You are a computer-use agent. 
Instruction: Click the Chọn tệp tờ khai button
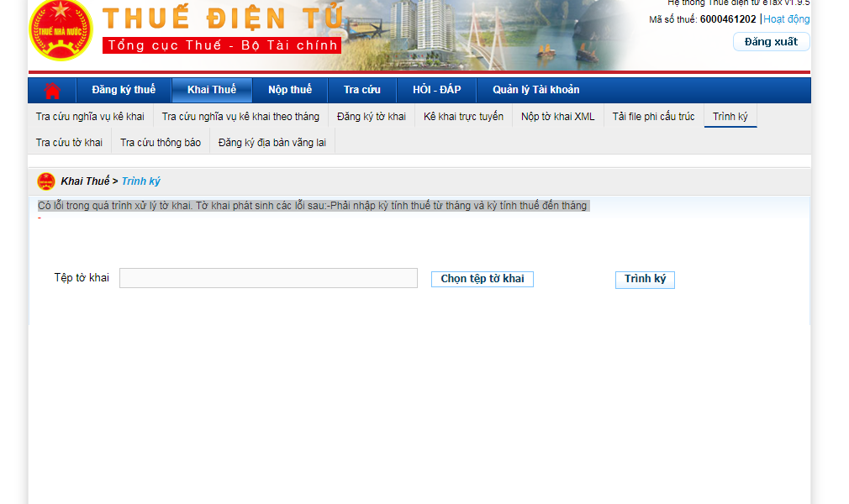click(482, 279)
